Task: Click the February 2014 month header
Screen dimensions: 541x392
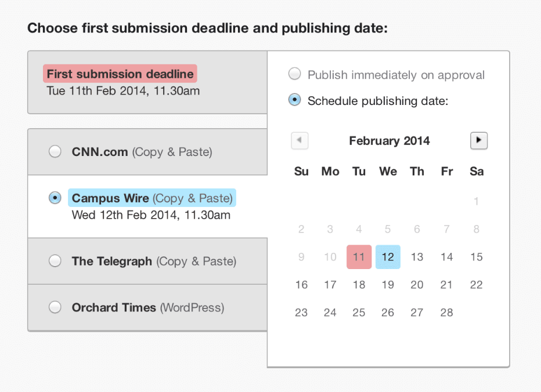Action: click(389, 141)
